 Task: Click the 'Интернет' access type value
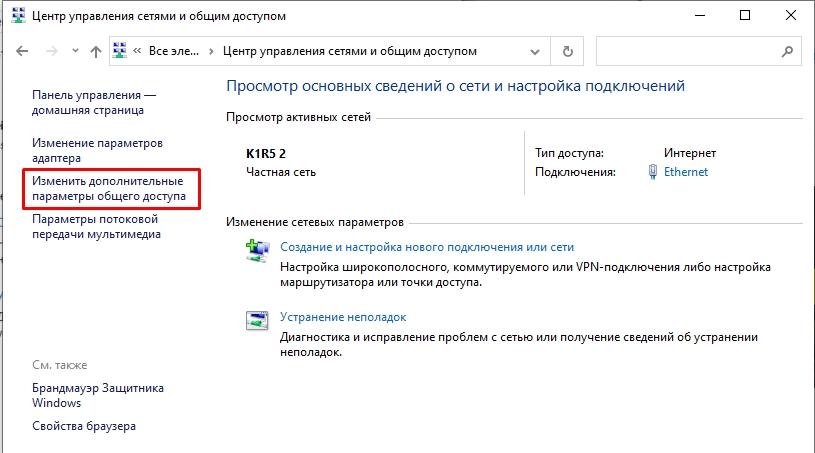690,153
